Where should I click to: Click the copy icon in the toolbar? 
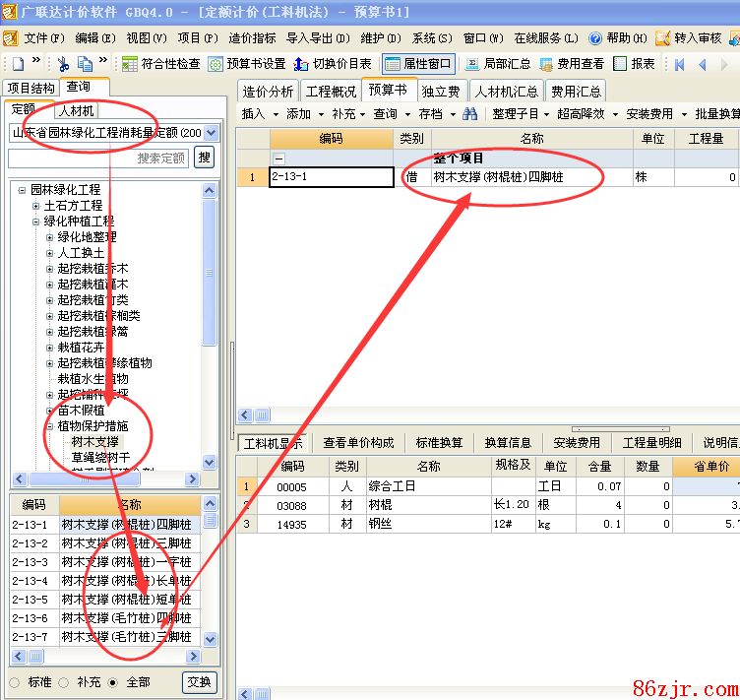tap(86, 64)
